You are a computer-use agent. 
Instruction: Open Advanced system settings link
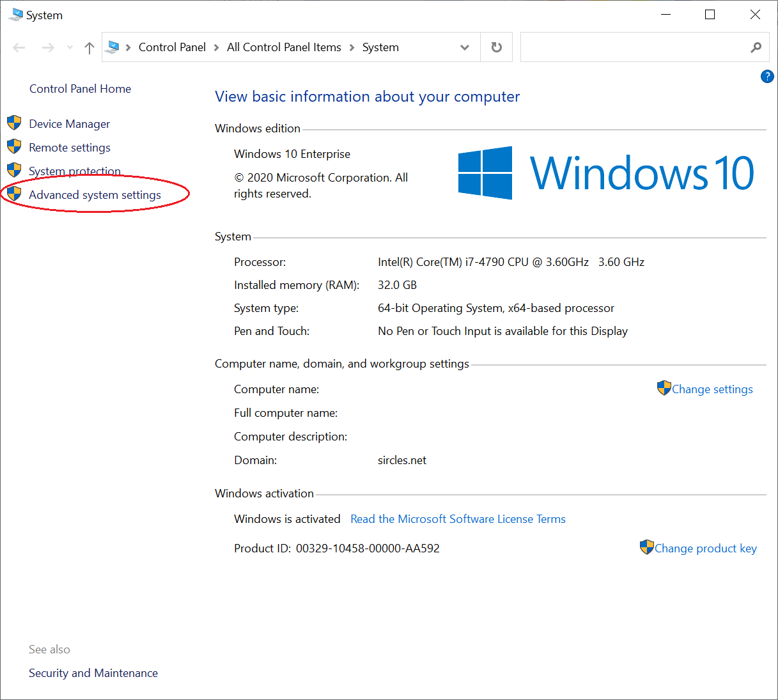tap(95, 195)
